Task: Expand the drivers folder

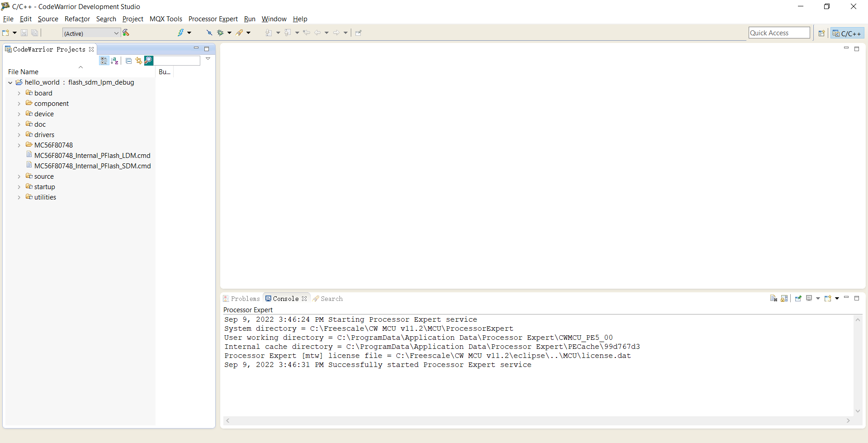Action: (19, 135)
